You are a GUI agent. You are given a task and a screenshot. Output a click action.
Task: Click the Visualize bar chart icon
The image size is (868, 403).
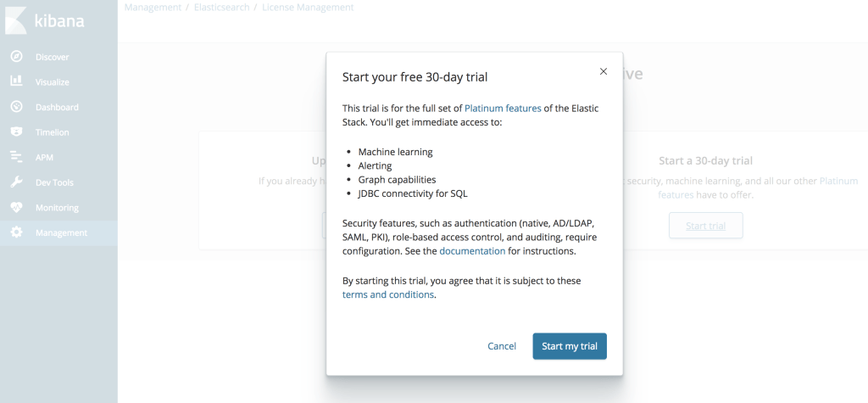click(x=16, y=81)
